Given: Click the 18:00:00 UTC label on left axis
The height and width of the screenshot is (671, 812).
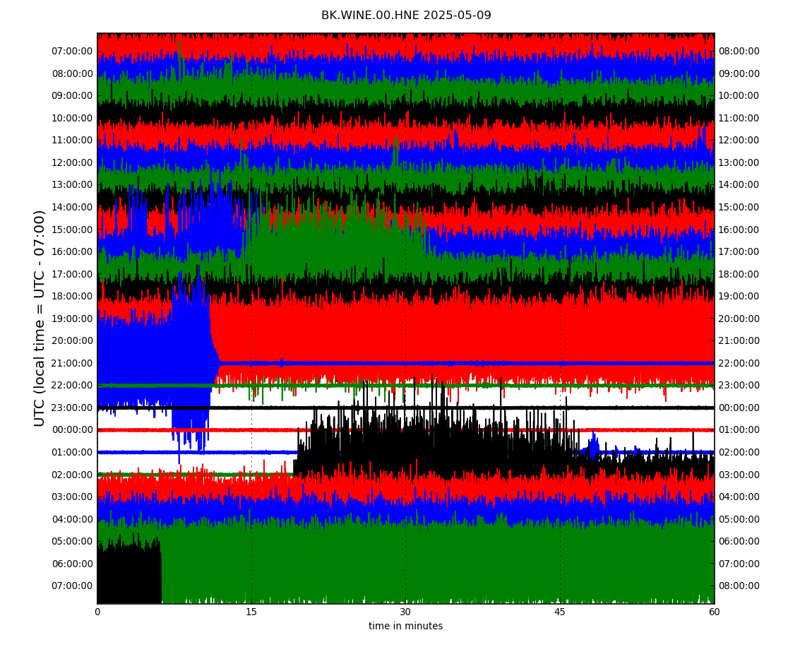Looking at the screenshot, I should (x=72, y=297).
